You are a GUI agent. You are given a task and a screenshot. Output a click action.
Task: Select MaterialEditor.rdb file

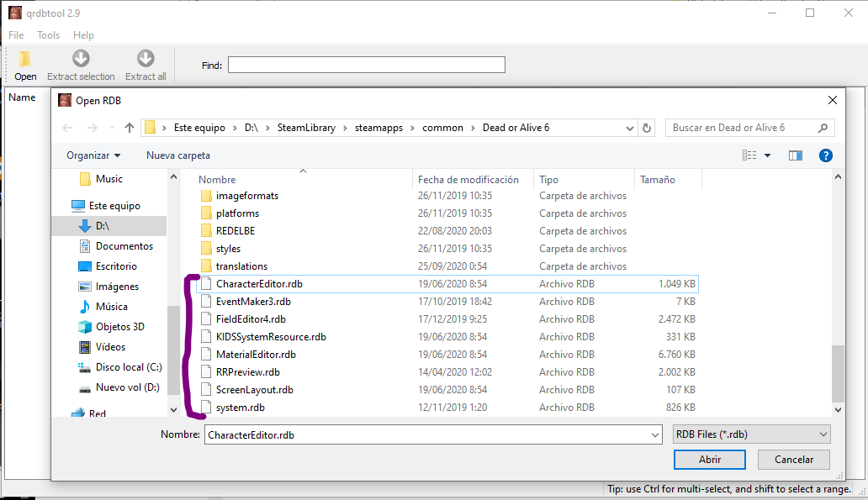(256, 355)
